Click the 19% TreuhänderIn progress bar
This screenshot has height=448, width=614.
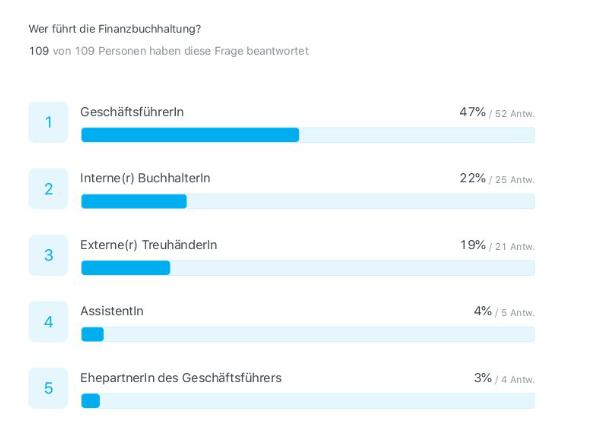(x=308, y=268)
